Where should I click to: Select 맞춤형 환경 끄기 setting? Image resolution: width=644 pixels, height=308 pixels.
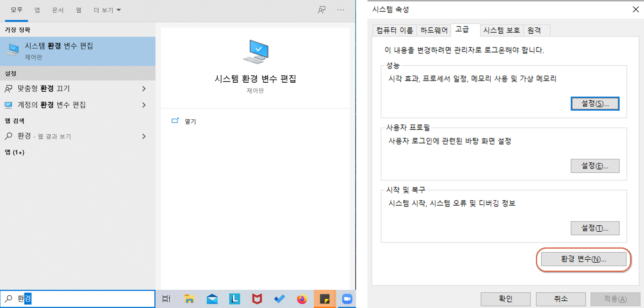click(x=78, y=89)
